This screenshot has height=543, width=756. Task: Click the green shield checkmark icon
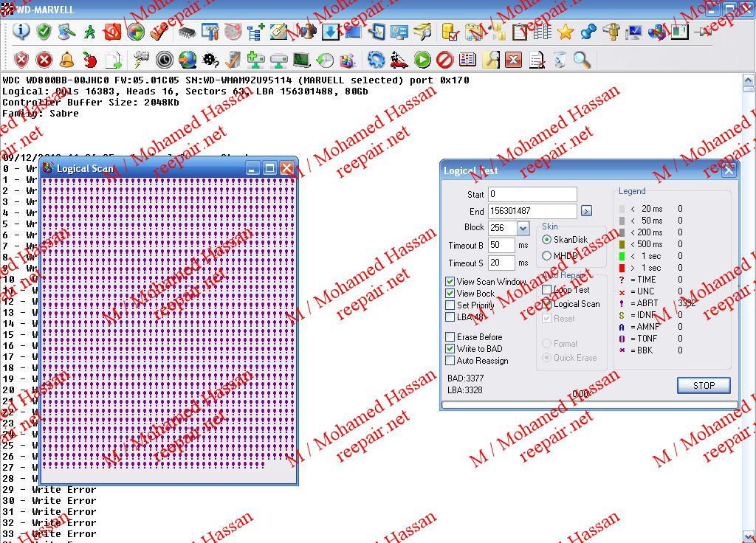pos(44,31)
